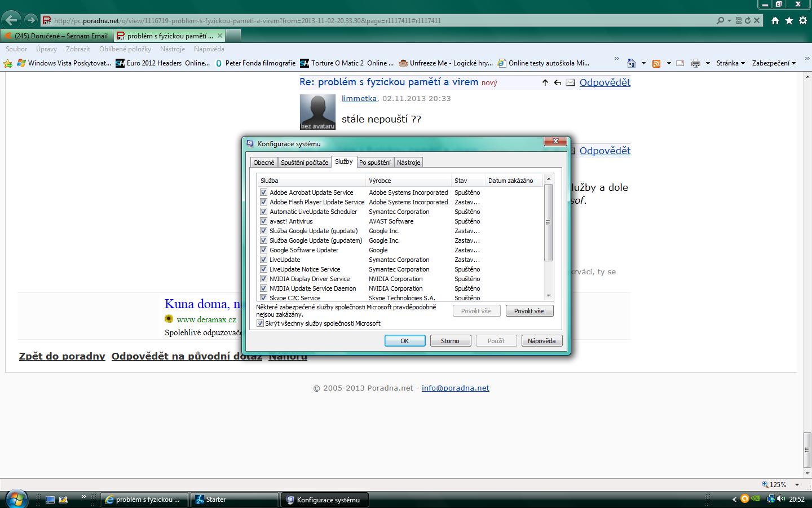Click OK in Konfigurace systému dialog

[405, 341]
